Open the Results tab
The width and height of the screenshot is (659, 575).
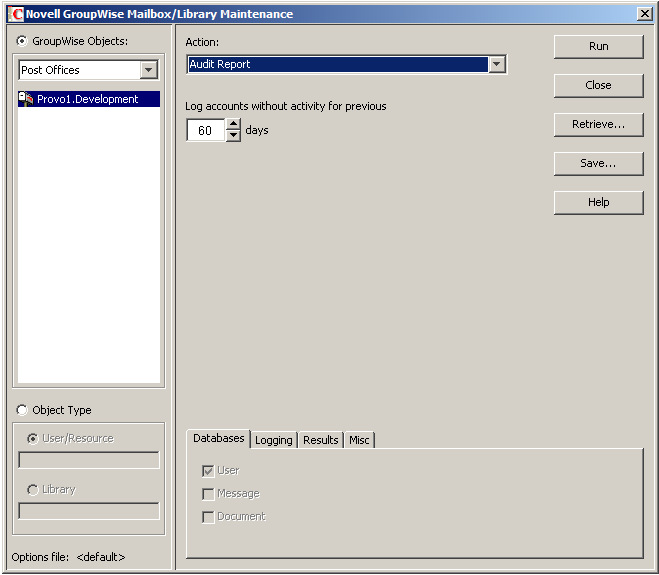pyautogui.click(x=321, y=440)
